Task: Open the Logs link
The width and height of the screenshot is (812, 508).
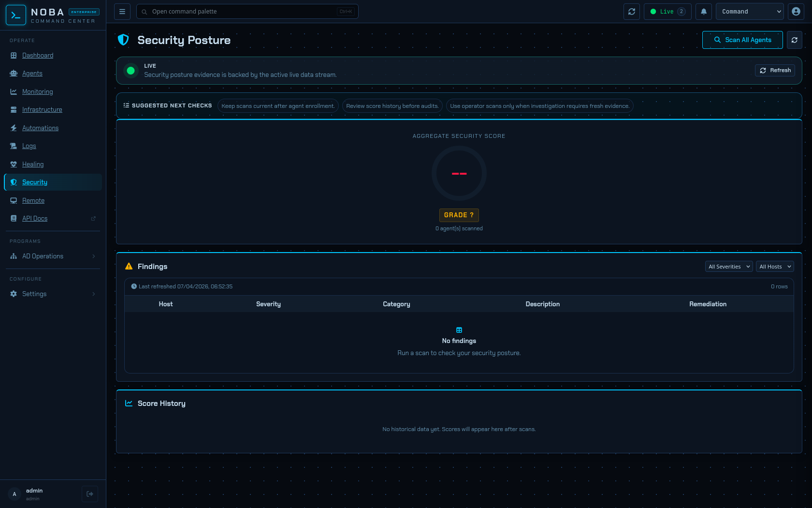Action: click(x=29, y=146)
